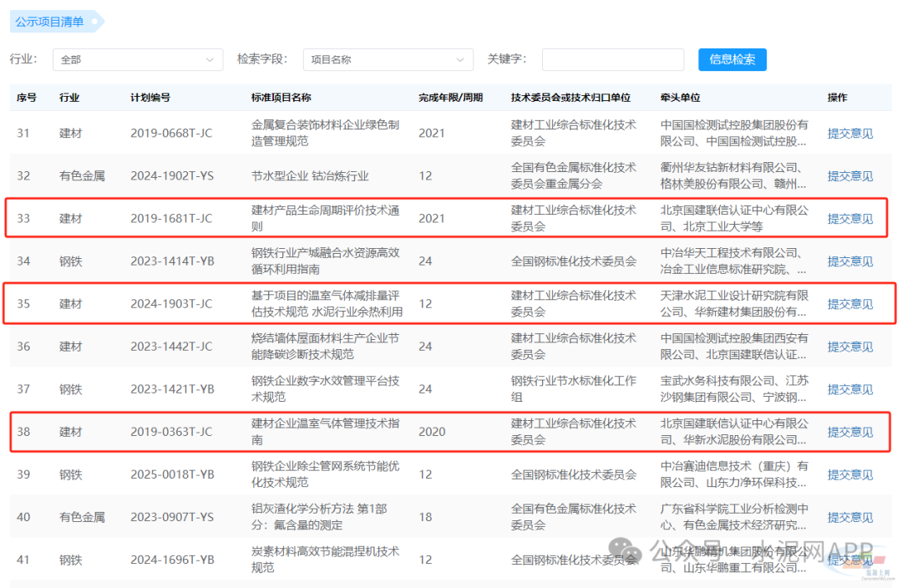
Task: Click 提交意见 link for row 36
Action: pyautogui.click(x=849, y=347)
